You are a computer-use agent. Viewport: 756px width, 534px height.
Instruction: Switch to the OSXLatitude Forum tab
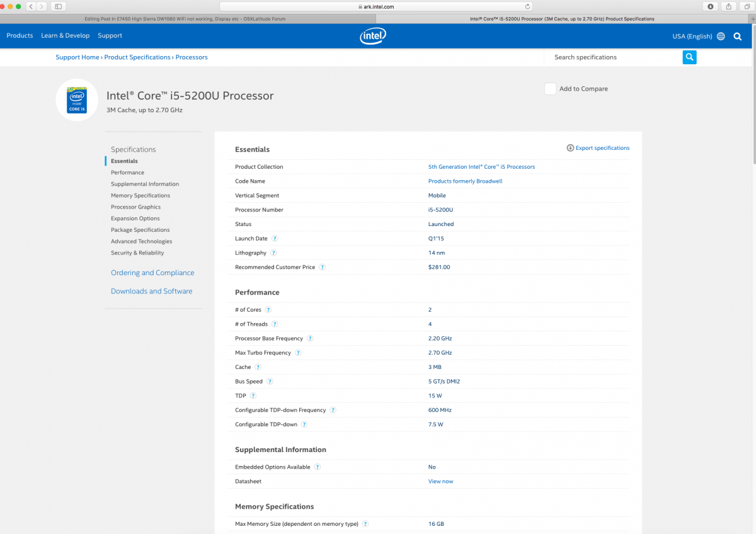[x=185, y=19]
